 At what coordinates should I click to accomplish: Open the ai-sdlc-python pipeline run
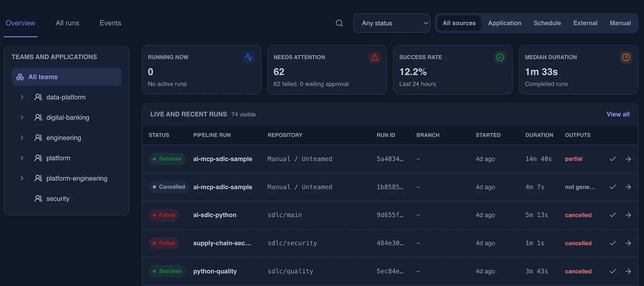pyautogui.click(x=215, y=215)
